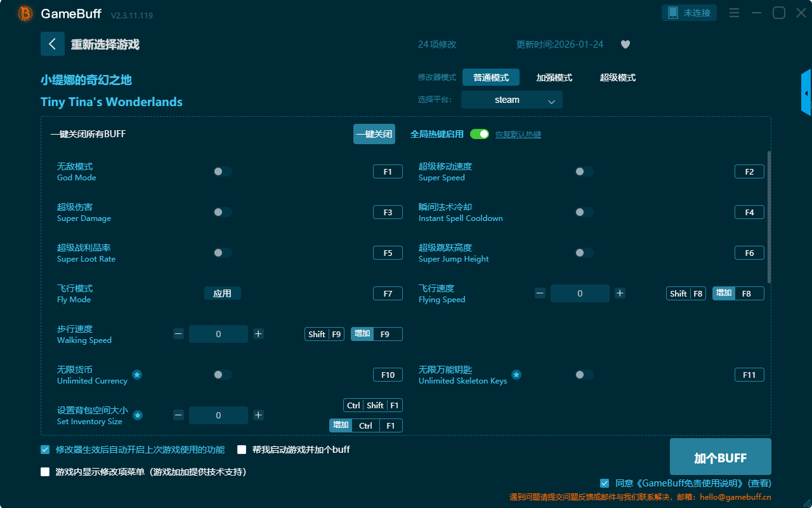The height and width of the screenshot is (508, 812).
Task: Select the 超级模式 tab
Action: (x=617, y=77)
